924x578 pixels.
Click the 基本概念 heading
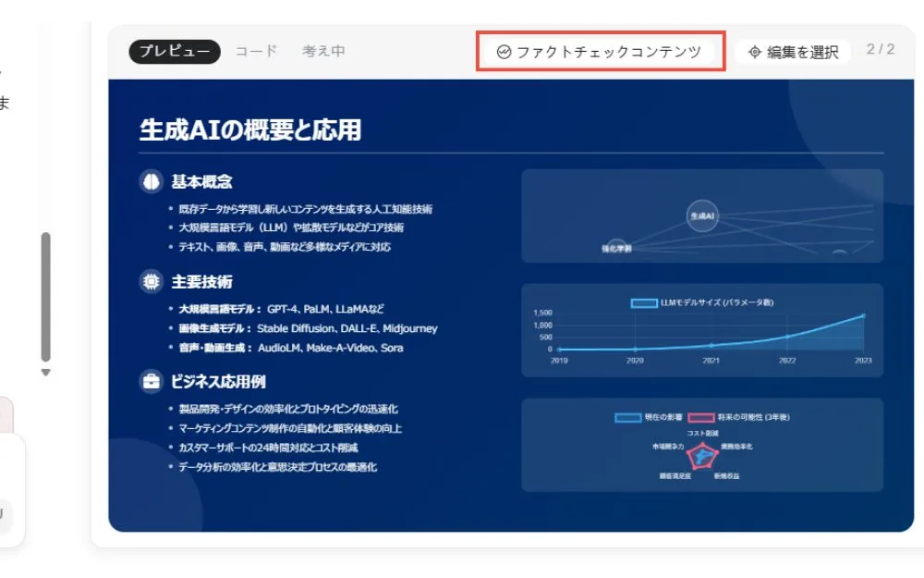pos(201,181)
